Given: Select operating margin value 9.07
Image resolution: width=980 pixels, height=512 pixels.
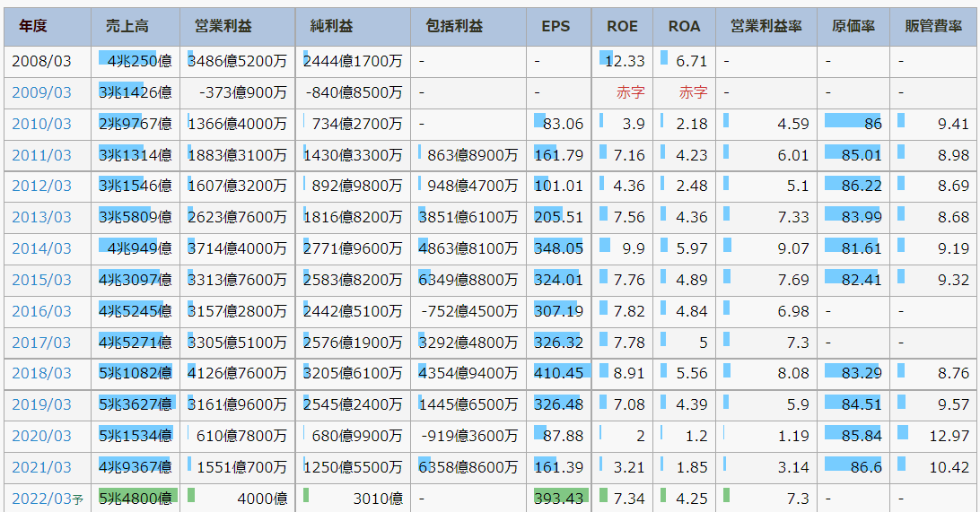Looking at the screenshot, I should point(793,248).
